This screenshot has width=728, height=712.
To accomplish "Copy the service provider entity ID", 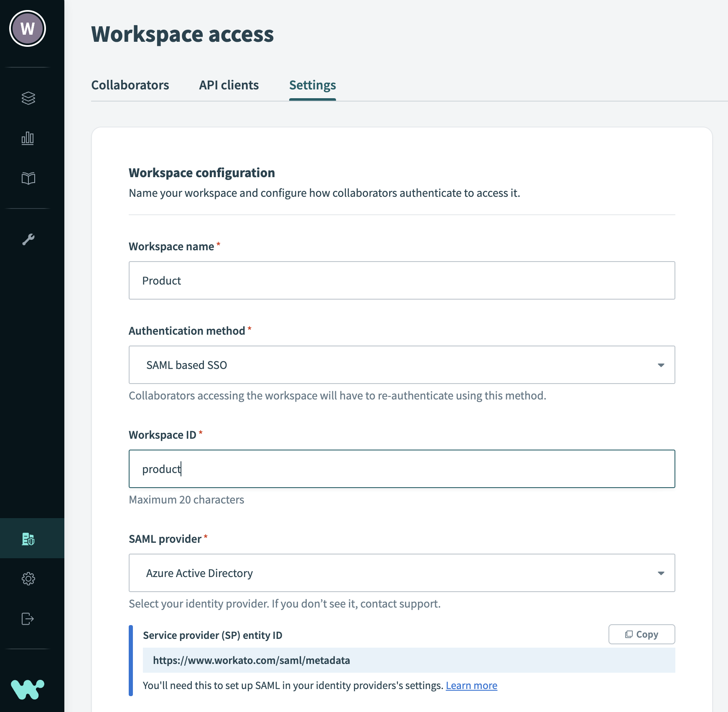I will pos(641,634).
